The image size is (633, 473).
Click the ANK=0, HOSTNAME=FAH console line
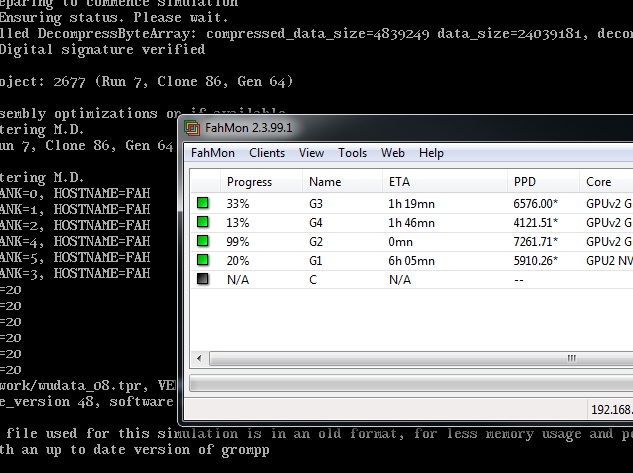tap(75, 193)
